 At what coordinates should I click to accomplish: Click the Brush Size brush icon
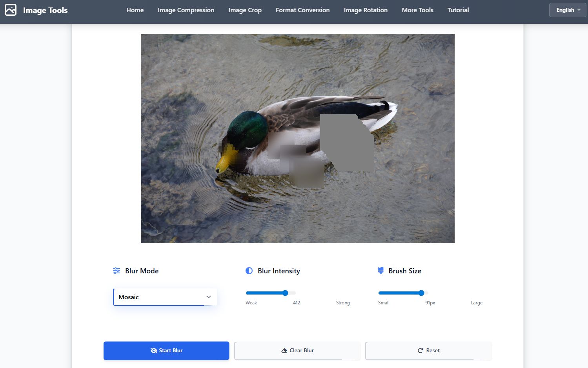point(380,271)
